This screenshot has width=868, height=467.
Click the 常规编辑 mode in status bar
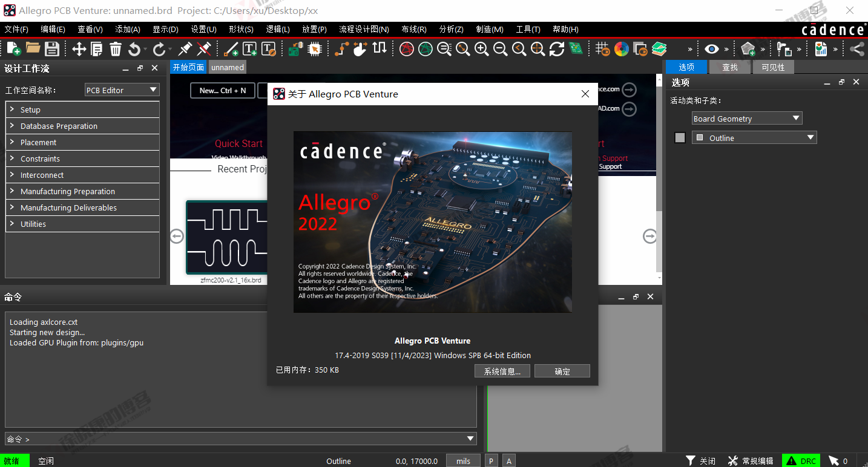[x=751, y=461]
